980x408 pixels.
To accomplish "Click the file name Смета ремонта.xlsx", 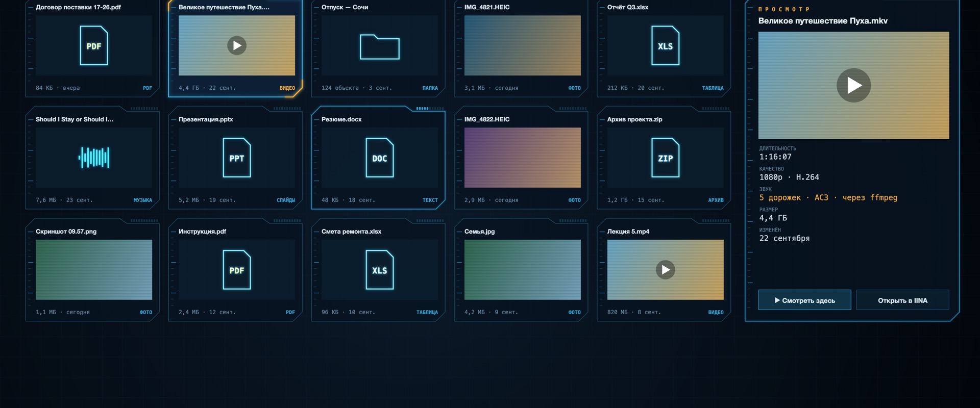I will [352, 232].
